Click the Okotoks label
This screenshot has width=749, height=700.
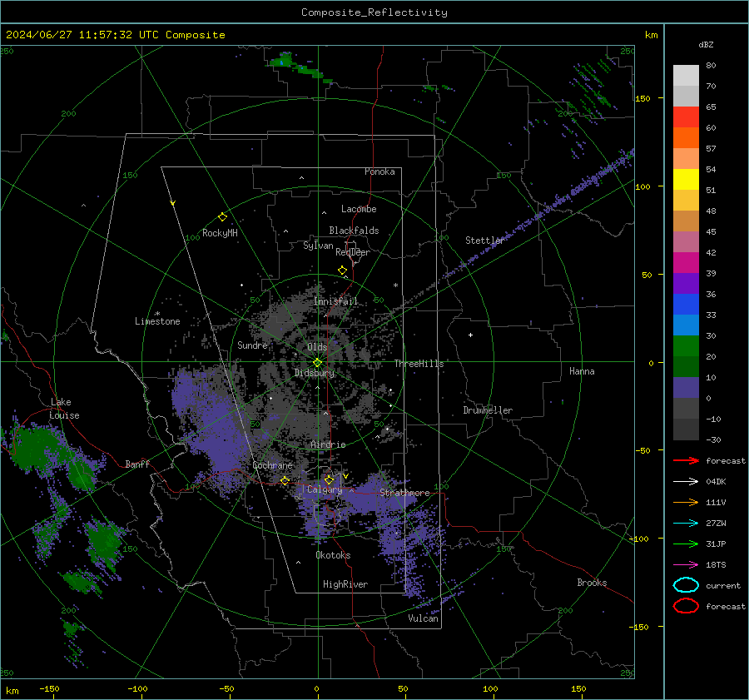(333, 555)
